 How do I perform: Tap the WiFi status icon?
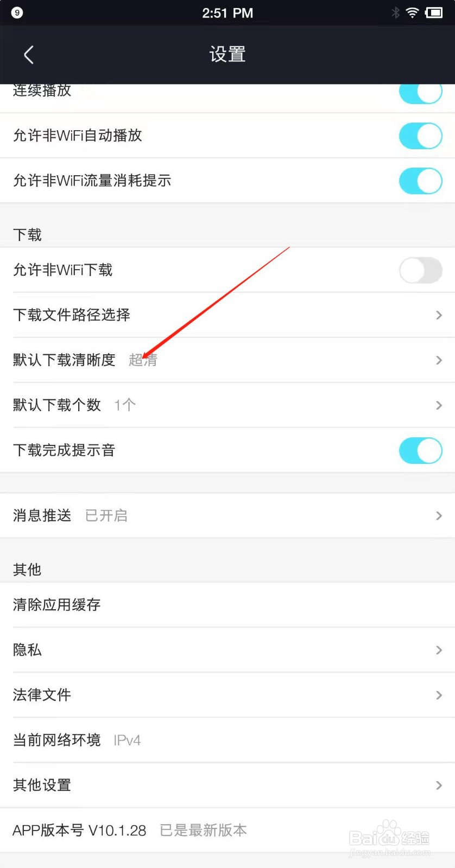pyautogui.click(x=413, y=12)
